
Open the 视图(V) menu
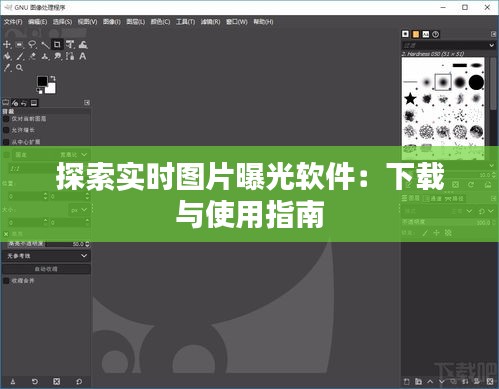(87, 22)
